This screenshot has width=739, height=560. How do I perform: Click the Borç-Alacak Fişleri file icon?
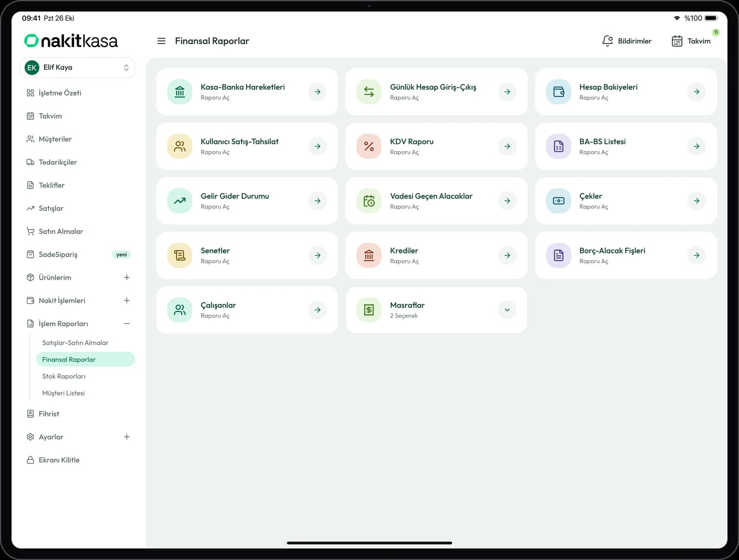pos(558,256)
